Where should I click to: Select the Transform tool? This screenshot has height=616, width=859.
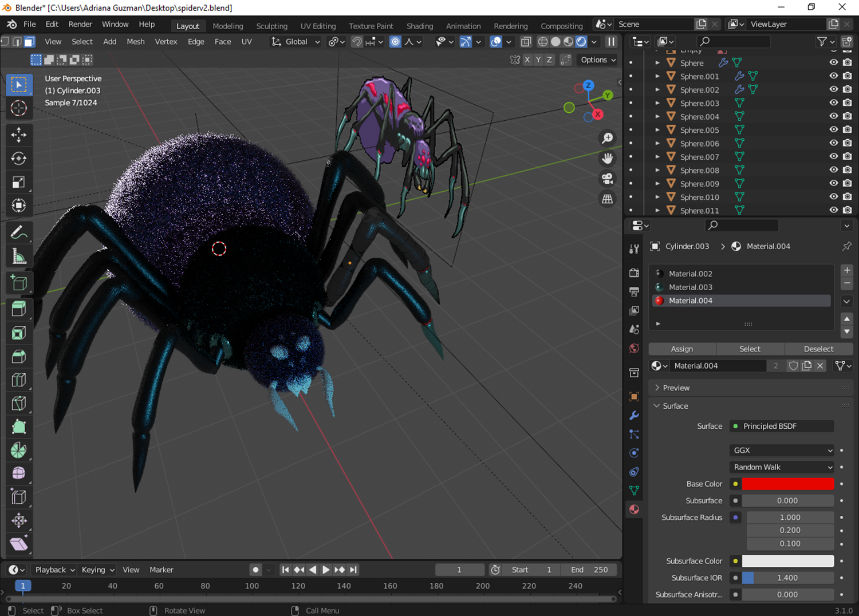[18, 206]
